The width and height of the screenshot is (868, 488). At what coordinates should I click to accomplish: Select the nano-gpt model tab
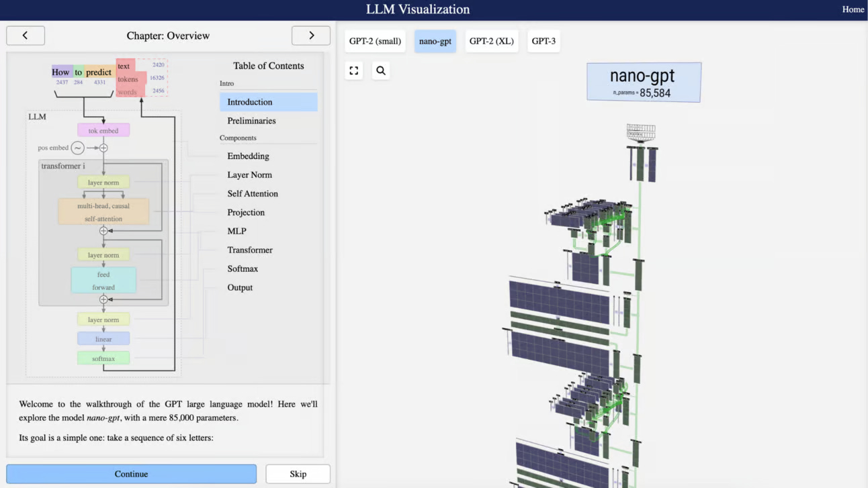[435, 41]
